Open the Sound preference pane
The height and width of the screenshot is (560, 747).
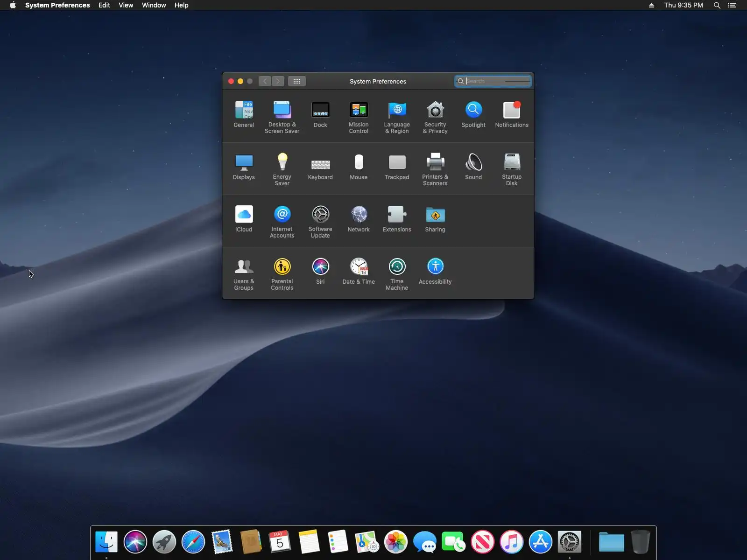pyautogui.click(x=473, y=167)
